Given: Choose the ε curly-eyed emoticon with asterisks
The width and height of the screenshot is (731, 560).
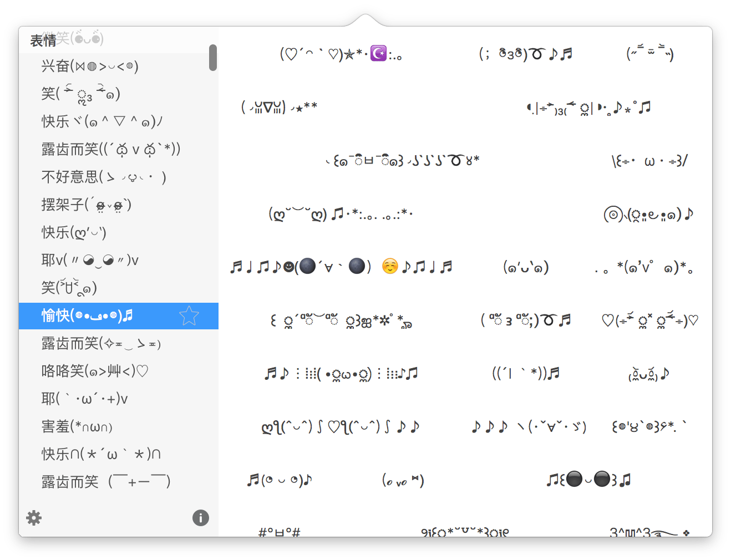Looking at the screenshot, I should click(341, 320).
